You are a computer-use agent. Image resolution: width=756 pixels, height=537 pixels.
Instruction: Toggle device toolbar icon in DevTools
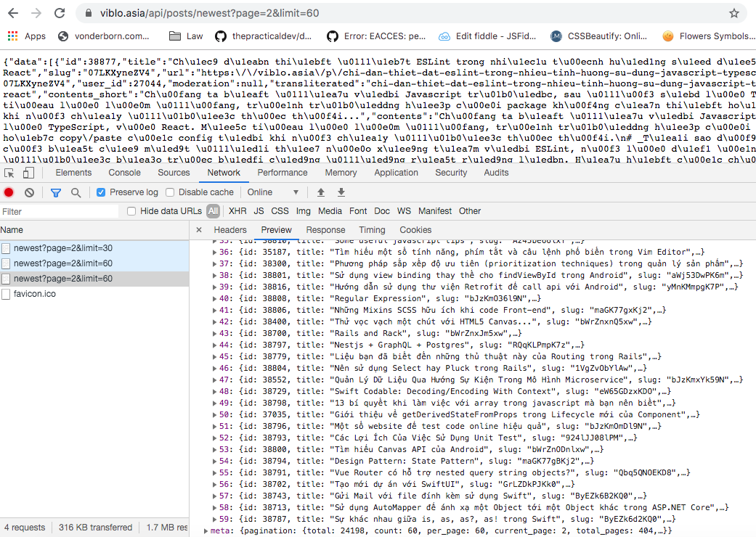(28, 173)
